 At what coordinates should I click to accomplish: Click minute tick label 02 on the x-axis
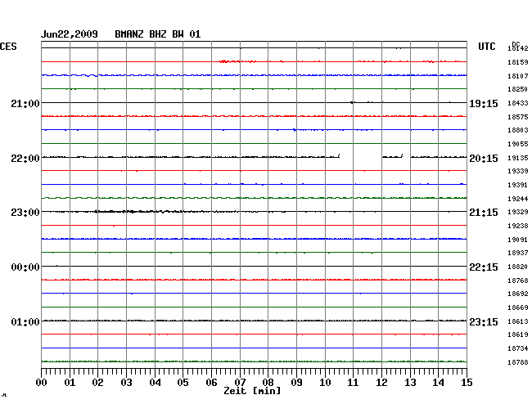click(x=97, y=383)
